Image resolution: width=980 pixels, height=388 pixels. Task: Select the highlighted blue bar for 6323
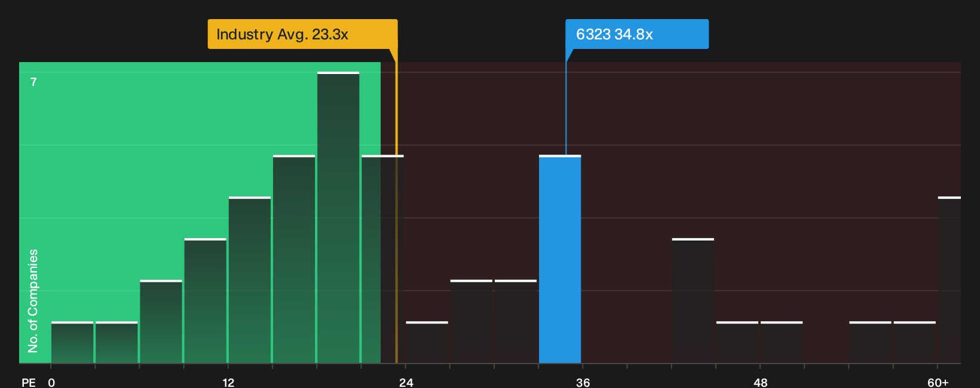(x=560, y=259)
